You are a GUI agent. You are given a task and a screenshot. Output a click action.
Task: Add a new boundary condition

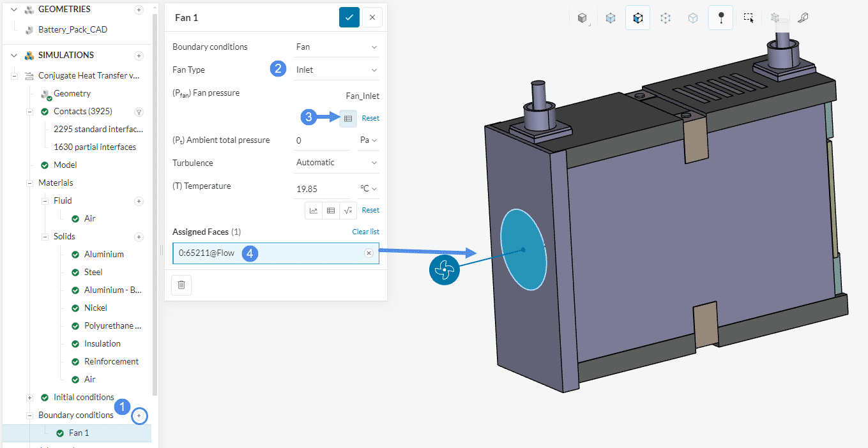pos(139,416)
